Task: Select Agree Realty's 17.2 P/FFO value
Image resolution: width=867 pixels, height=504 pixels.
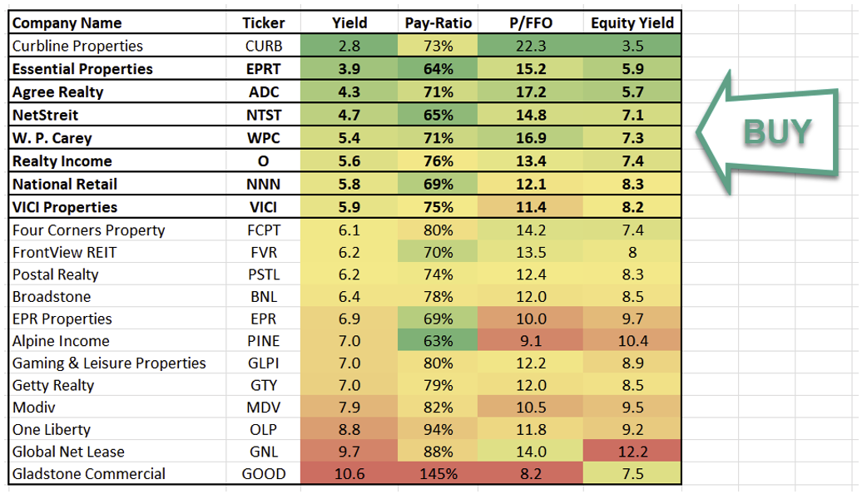Action: [531, 91]
